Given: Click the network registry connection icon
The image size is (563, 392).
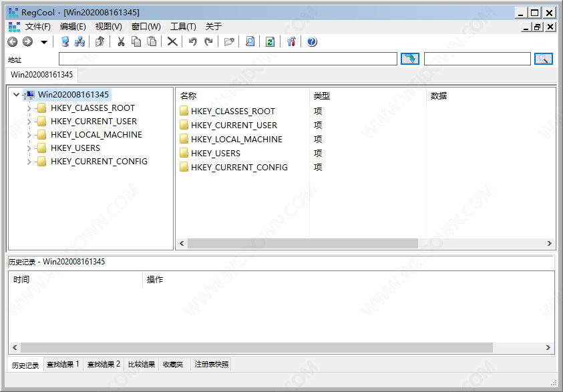Looking at the screenshot, I should (79, 42).
